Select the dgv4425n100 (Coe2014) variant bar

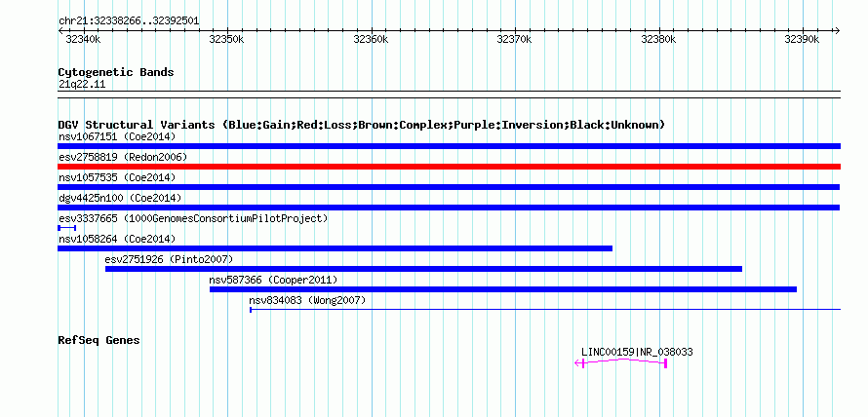[449, 208]
